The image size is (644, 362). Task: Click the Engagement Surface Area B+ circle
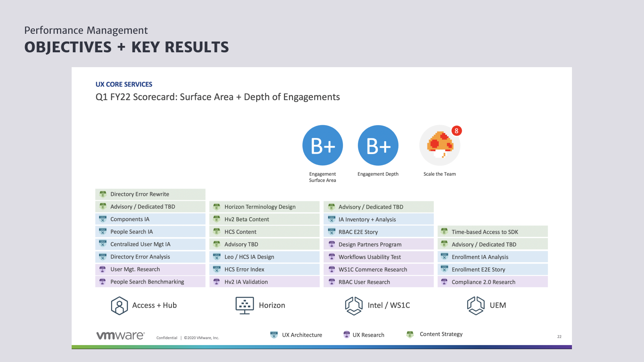tap(322, 145)
